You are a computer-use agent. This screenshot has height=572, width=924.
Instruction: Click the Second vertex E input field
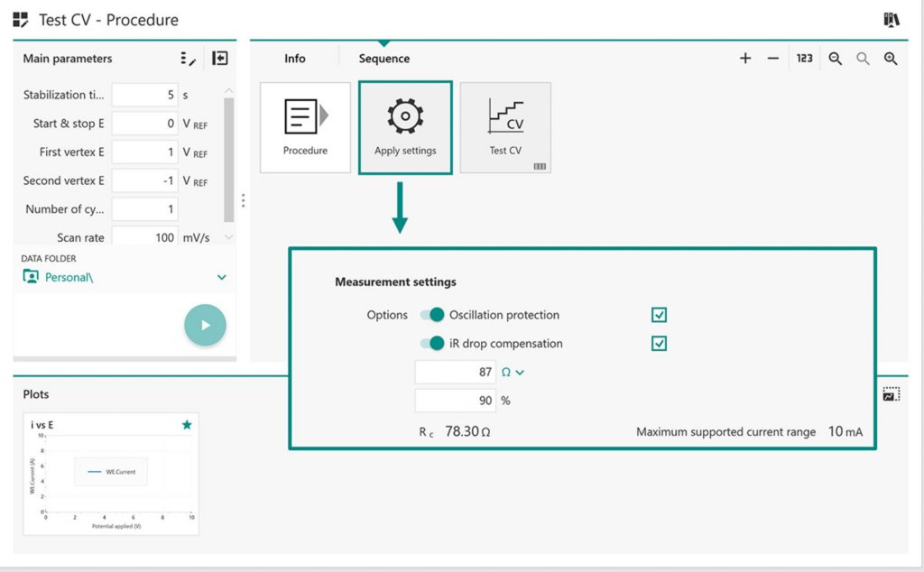tap(145, 180)
